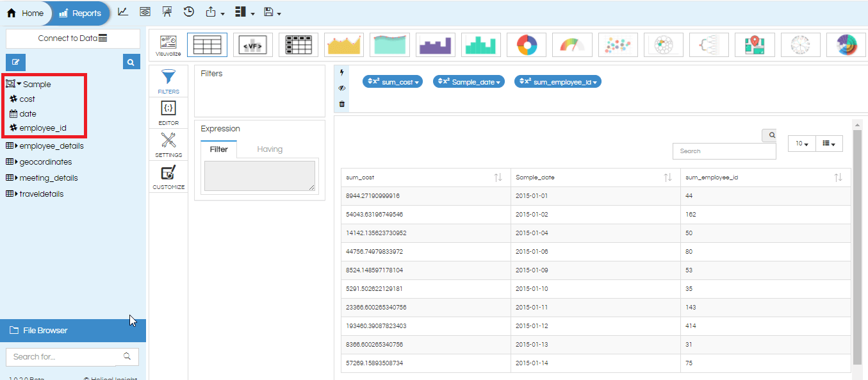Sort by the Sample_date column header
This screenshot has width=868, height=380.
(595, 178)
